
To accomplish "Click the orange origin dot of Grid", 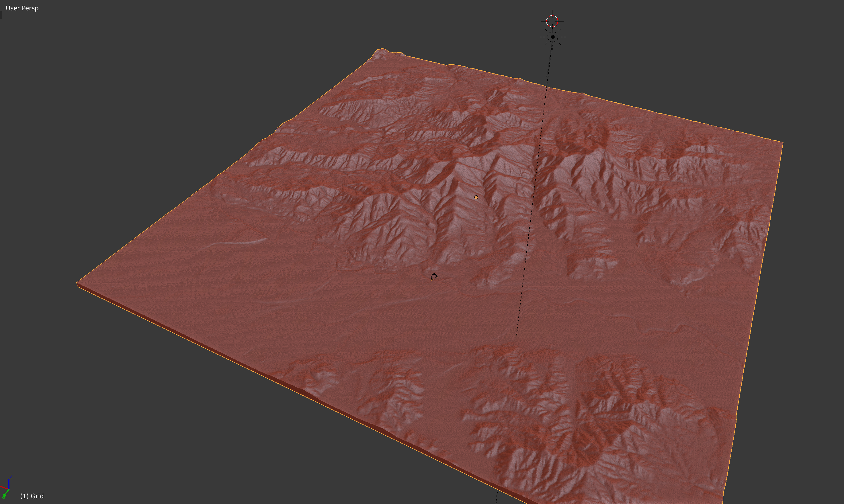I will 476,197.
